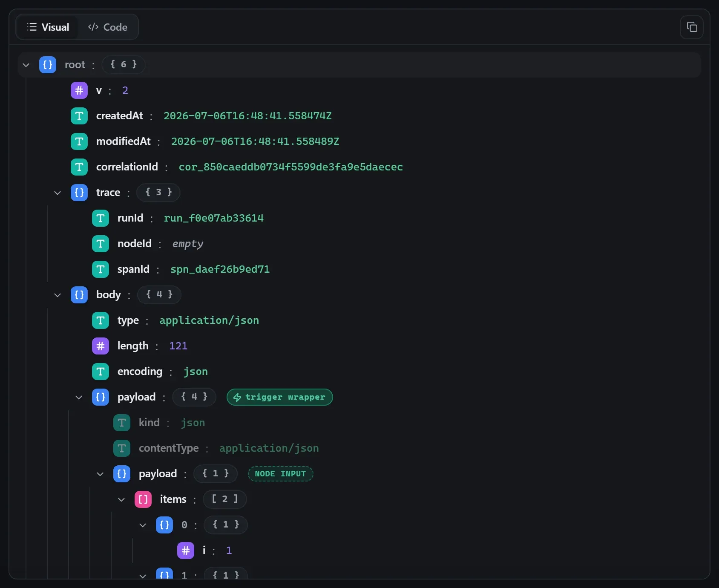Click the number icon beside v
Viewport: 719px width, 588px height.
click(x=79, y=90)
